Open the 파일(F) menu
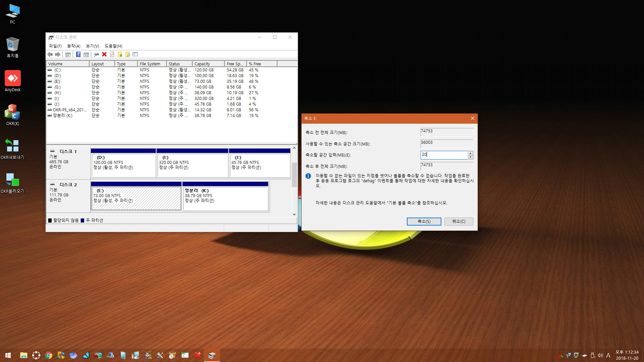This screenshot has height=362, width=644. click(55, 46)
